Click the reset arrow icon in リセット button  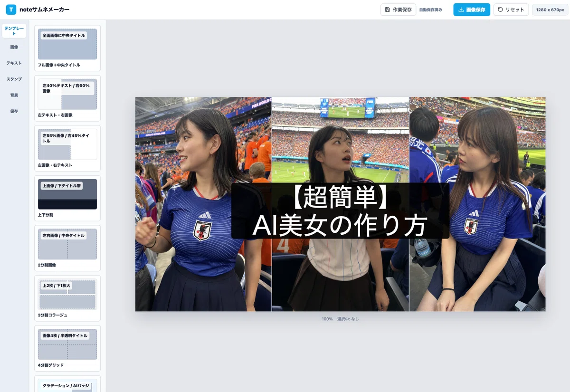pyautogui.click(x=501, y=10)
